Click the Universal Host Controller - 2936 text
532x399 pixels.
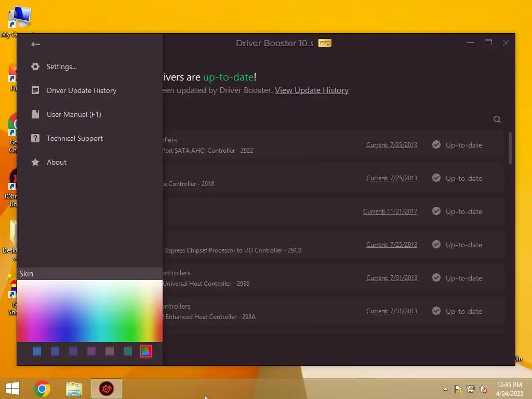point(206,283)
